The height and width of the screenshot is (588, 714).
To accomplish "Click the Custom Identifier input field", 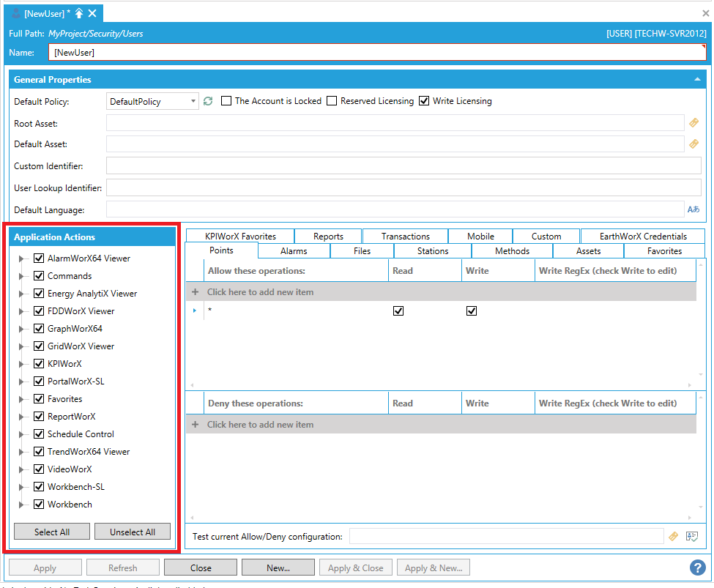I will (403, 166).
